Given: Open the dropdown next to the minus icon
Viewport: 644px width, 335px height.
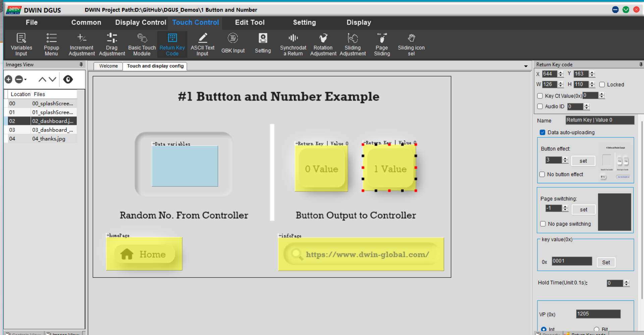Looking at the screenshot, I should point(25,80).
